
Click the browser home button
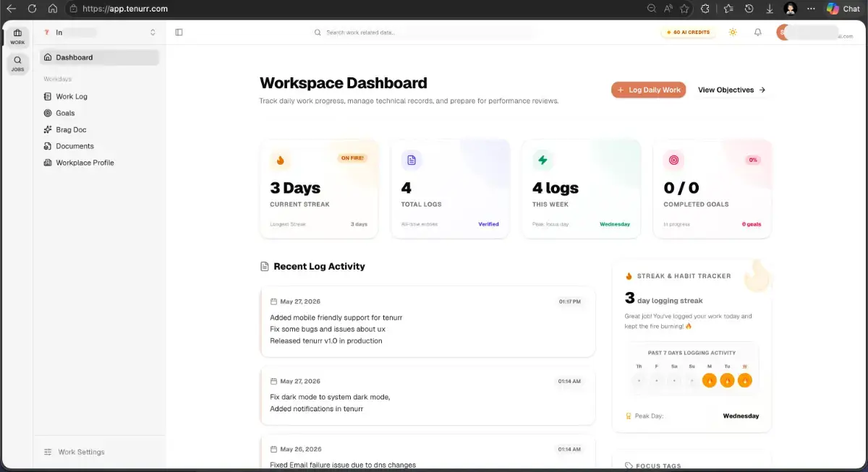(53, 9)
